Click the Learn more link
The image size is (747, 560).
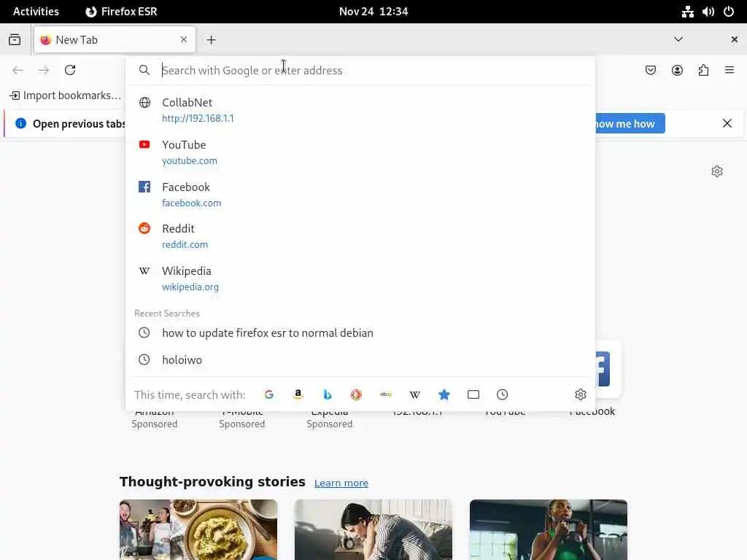tap(341, 483)
